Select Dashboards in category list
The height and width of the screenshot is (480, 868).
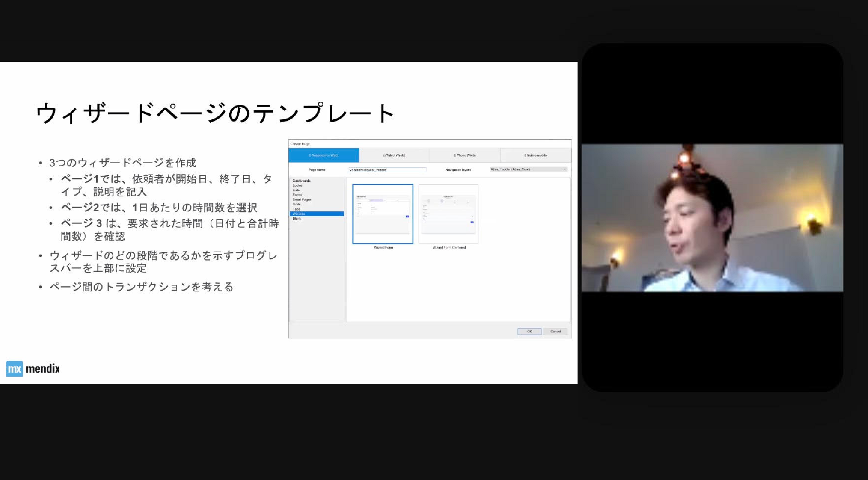(x=301, y=181)
